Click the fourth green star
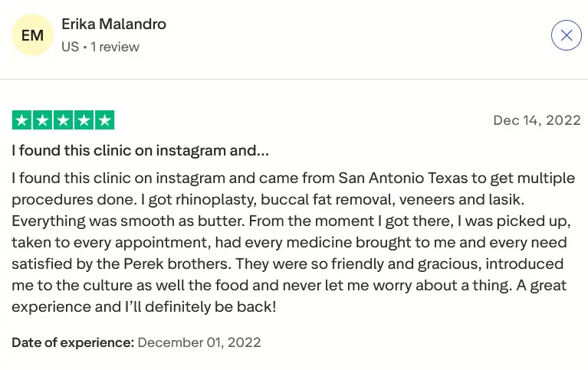This screenshot has width=588, height=370. [x=84, y=120]
